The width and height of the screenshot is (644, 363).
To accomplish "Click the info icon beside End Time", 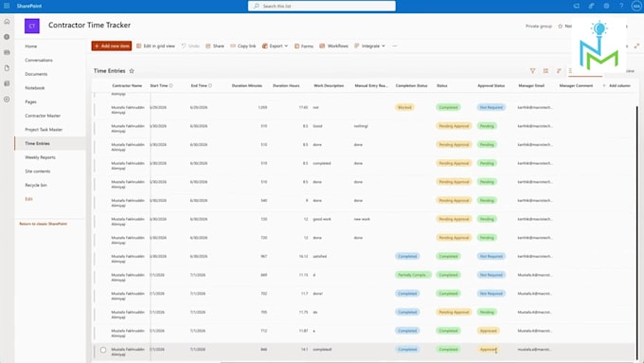I will pyautogui.click(x=210, y=85).
